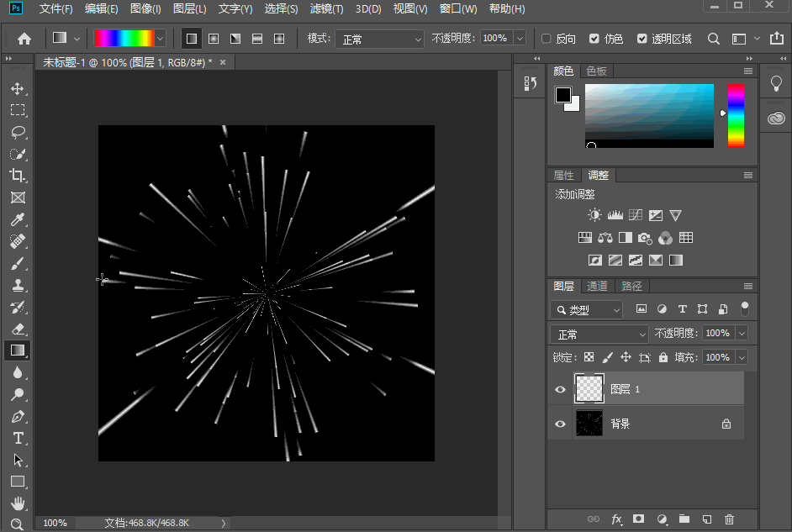Click the delete layer trash icon
792x532 pixels.
(729, 519)
